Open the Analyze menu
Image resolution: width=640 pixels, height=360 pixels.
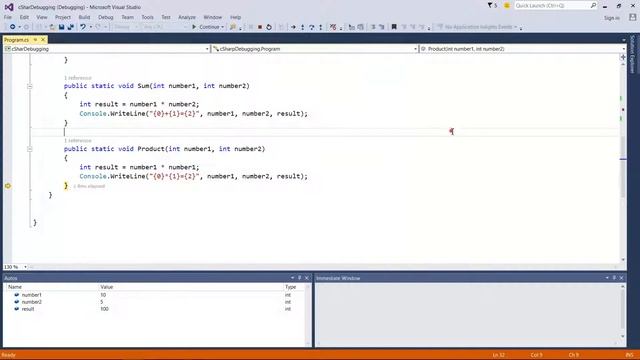click(x=187, y=17)
